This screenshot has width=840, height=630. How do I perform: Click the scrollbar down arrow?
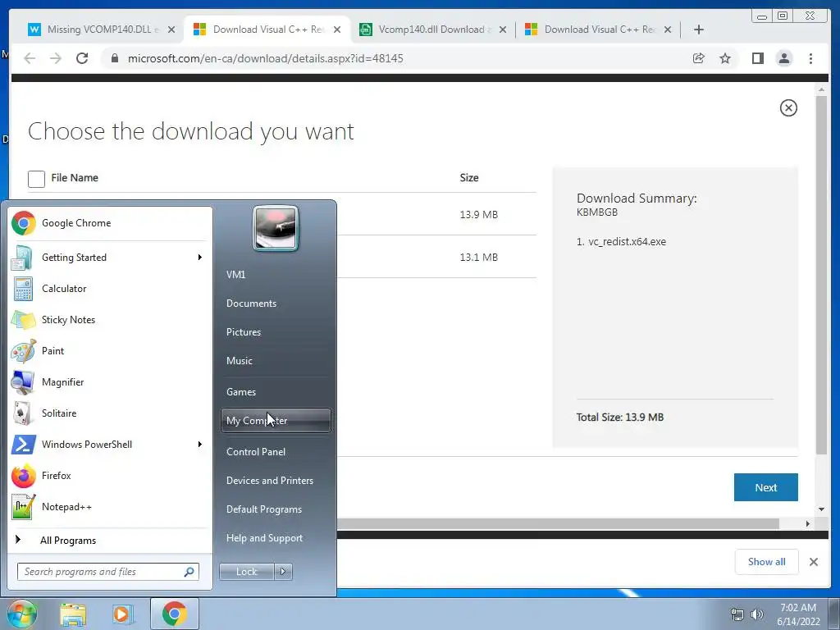tap(821, 509)
